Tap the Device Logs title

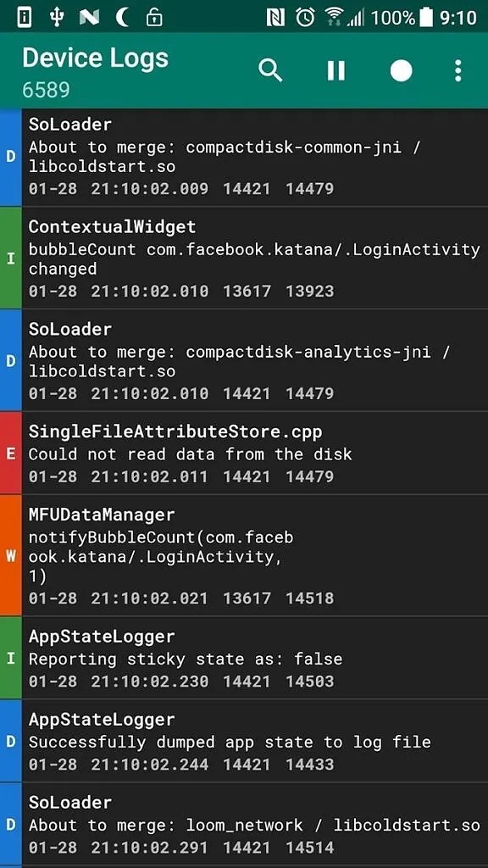click(96, 58)
